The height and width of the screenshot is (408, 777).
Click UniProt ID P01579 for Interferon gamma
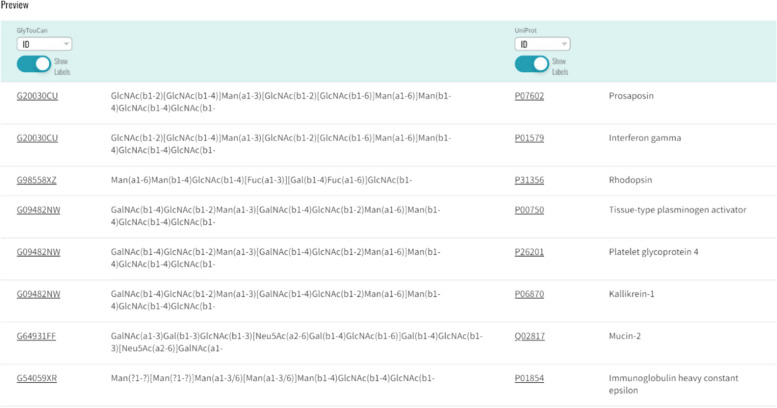pyautogui.click(x=529, y=138)
